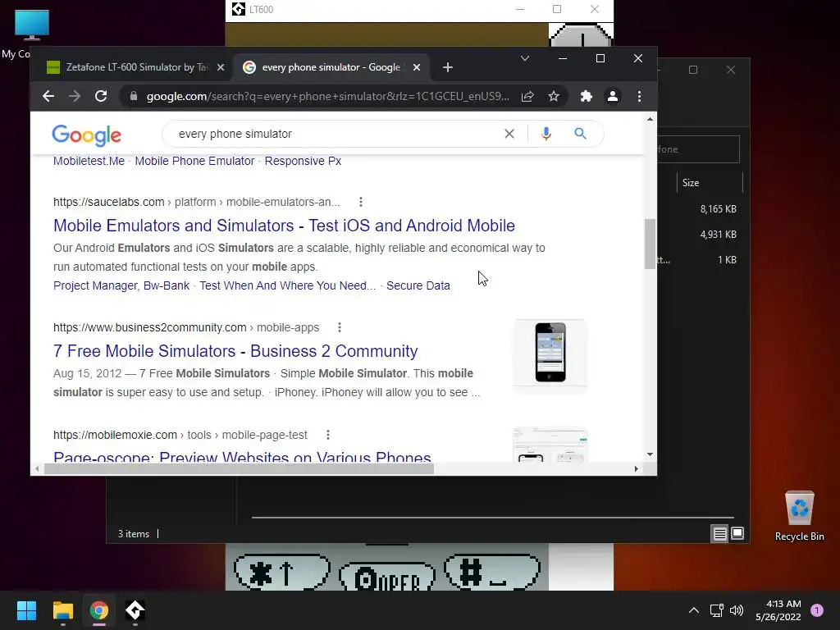
Task: Open Recycle Bin desktop icon
Action: point(799,517)
